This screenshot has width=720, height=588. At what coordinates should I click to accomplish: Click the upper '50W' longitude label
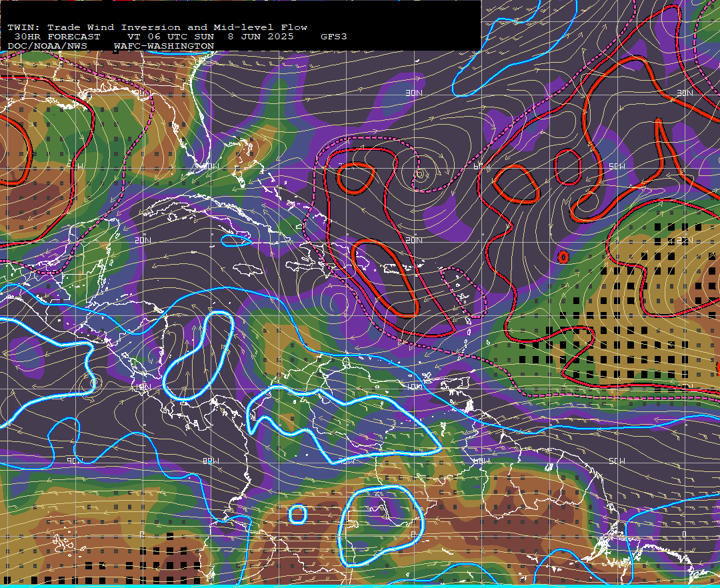click(x=617, y=166)
